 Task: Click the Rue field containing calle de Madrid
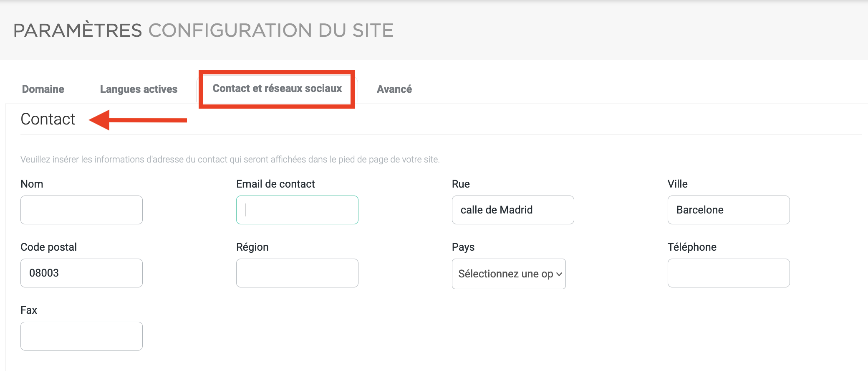pyautogui.click(x=512, y=210)
